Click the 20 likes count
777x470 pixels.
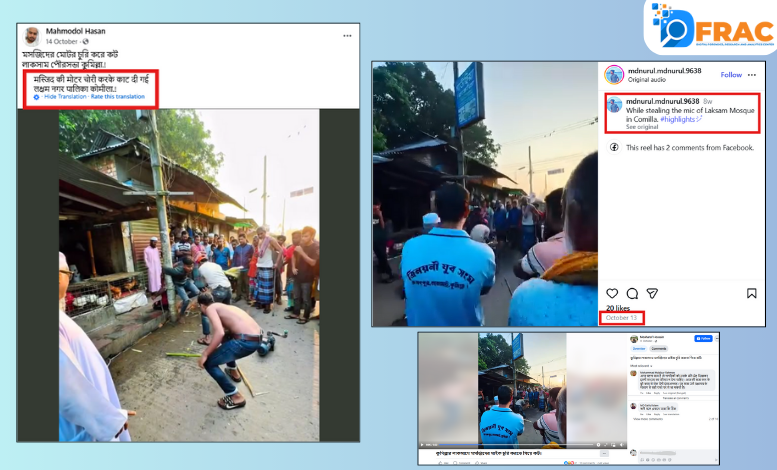coord(616,308)
